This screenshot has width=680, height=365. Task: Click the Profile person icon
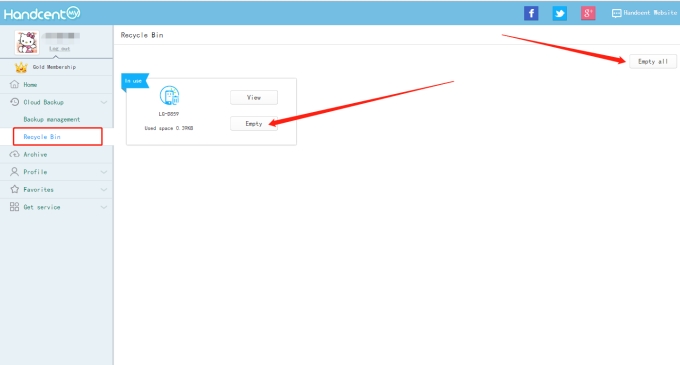[14, 172]
